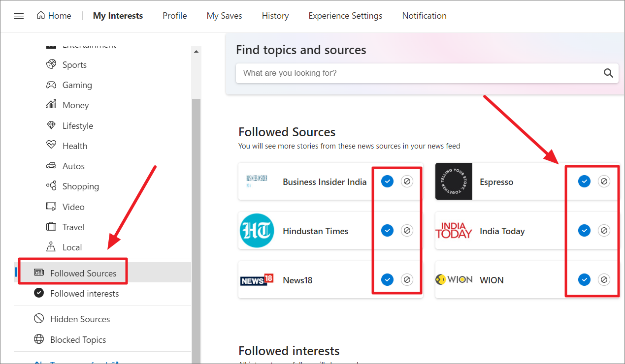Open Followed Sources label in sidebar

pyautogui.click(x=83, y=273)
